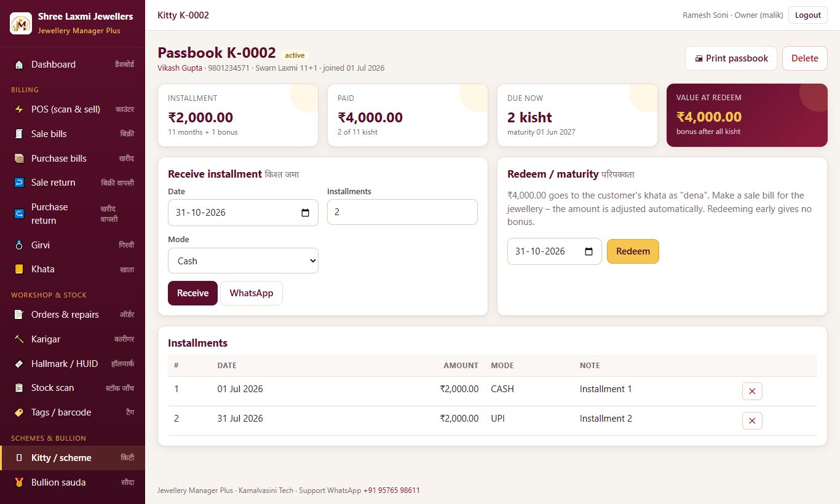The height and width of the screenshot is (504, 840).
Task: Click the yellow Redeem button
Action: [x=633, y=251]
